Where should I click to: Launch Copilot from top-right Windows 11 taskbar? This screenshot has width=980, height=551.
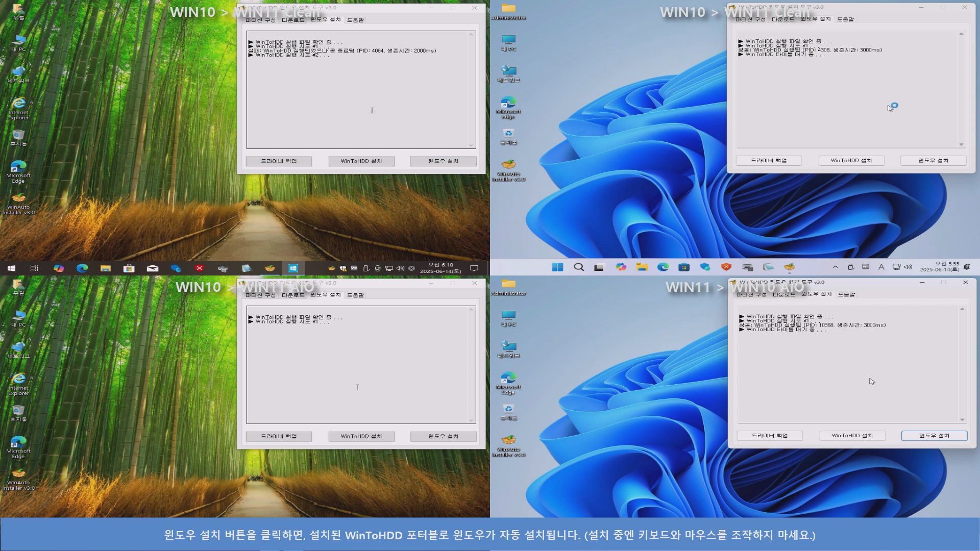tap(621, 267)
